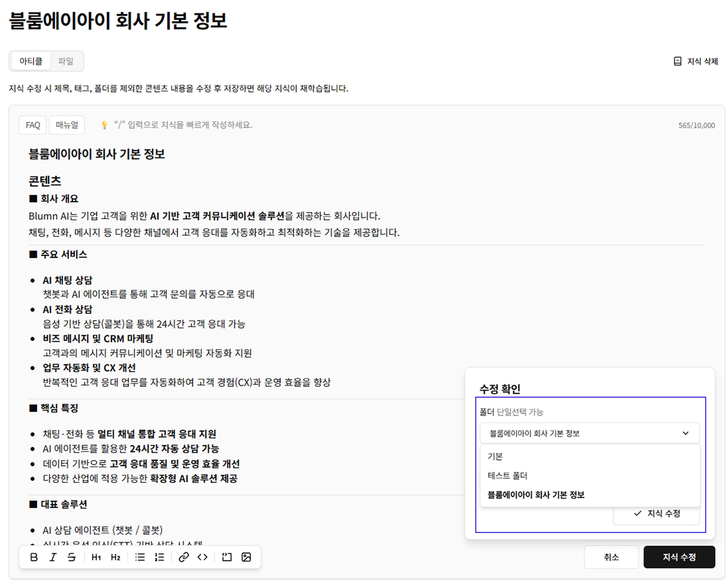This screenshot has height=585, width=728.
Task: Click the black 지식 수정 button
Action: coord(679,557)
